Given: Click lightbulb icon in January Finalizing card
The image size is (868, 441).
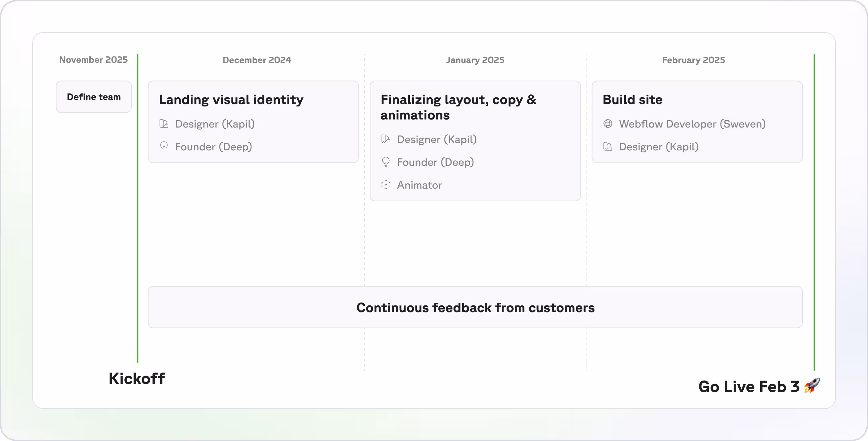Looking at the screenshot, I should pyautogui.click(x=386, y=162).
